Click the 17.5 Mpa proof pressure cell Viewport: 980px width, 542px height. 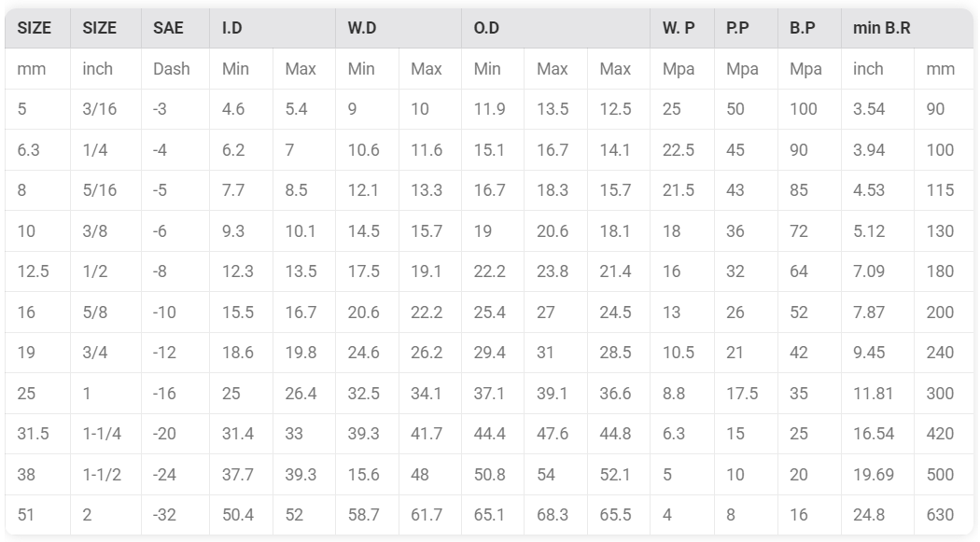coord(746,394)
